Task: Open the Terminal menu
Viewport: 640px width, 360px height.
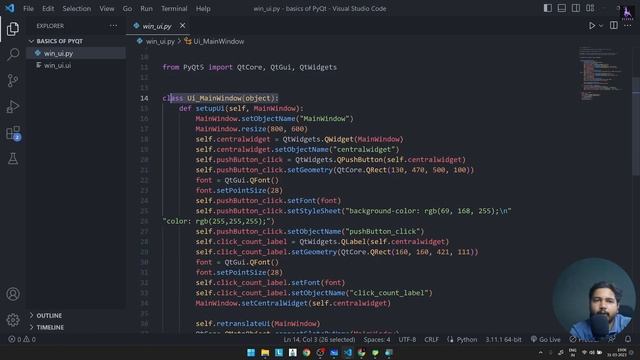Action: [174, 8]
